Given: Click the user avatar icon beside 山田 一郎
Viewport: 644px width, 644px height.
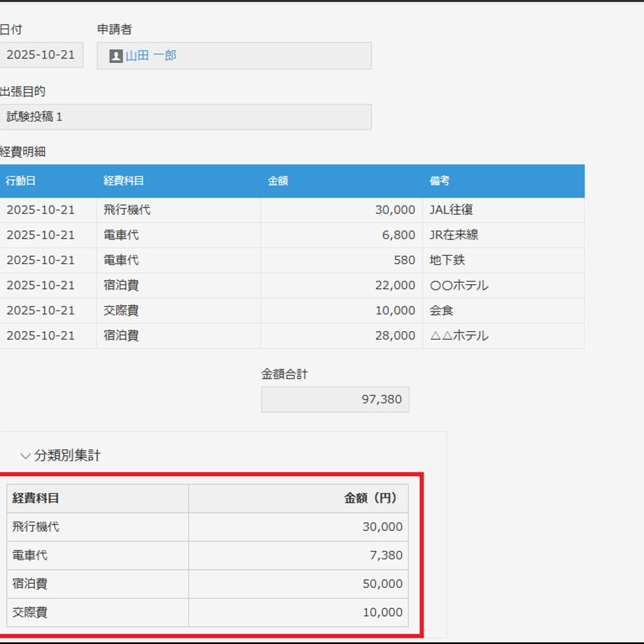Looking at the screenshot, I should click(x=115, y=56).
